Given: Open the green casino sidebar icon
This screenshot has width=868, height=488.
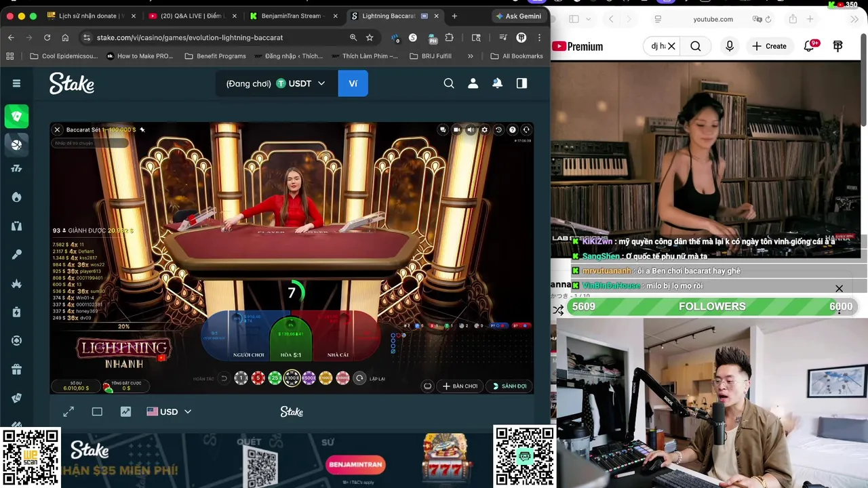Looking at the screenshot, I should point(16,117).
